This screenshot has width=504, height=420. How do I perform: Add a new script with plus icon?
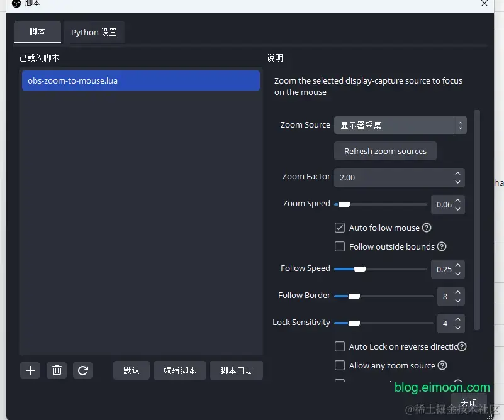click(x=30, y=370)
